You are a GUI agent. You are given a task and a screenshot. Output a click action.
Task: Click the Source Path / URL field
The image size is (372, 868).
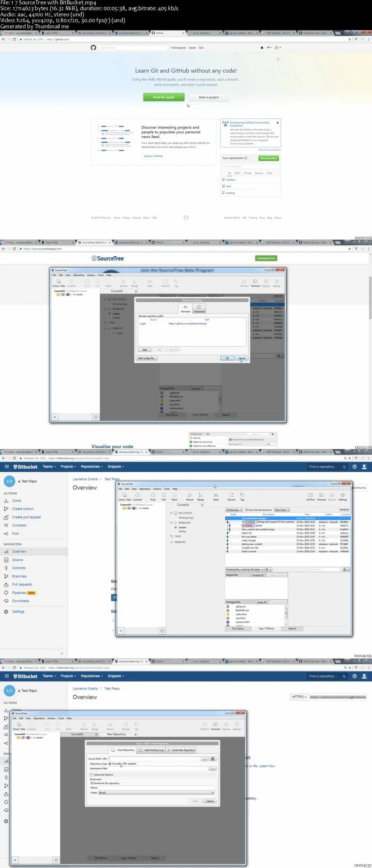pos(155,759)
